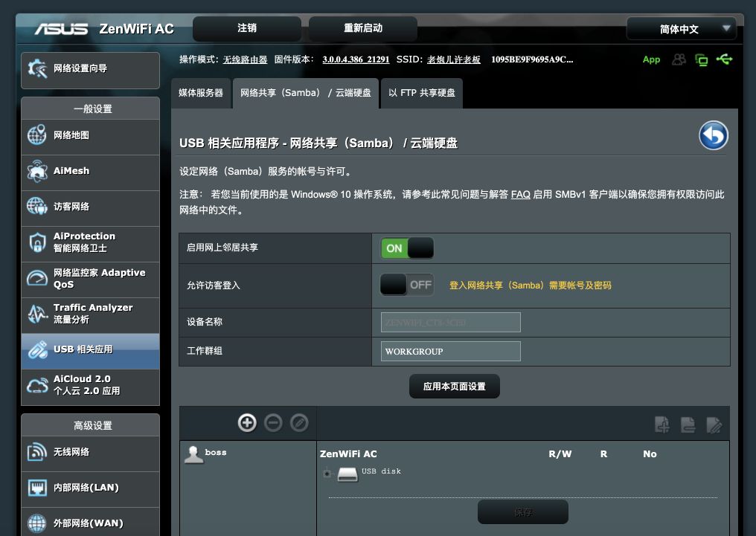
Task: Click the 无线路由器 operation mode link
Action: [245, 59]
